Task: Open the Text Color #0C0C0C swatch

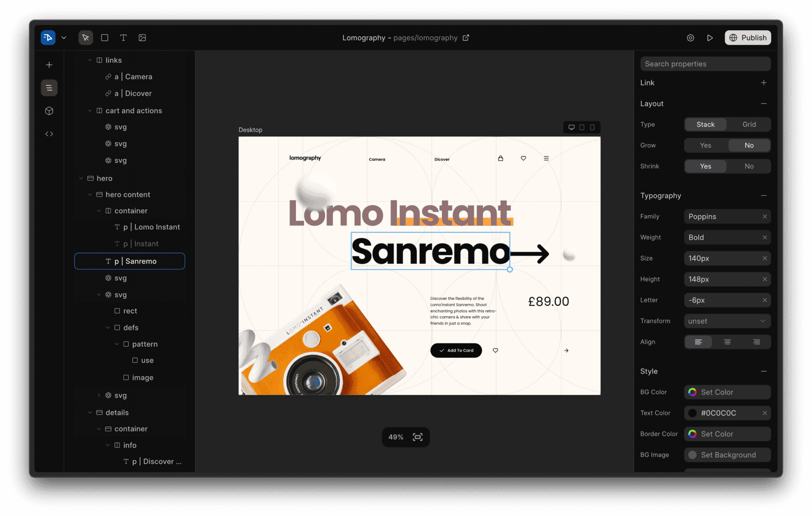Action: tap(693, 413)
